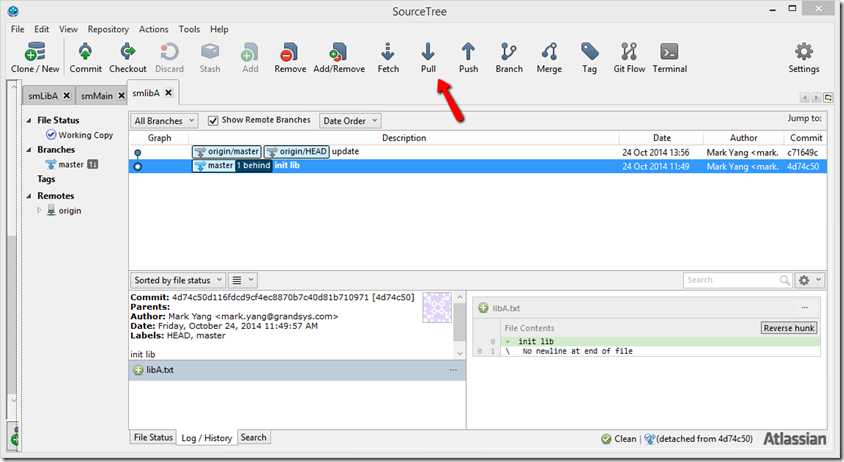Open options dots on the libA.txt file row
Viewport: 844px width, 462px height.
click(453, 370)
